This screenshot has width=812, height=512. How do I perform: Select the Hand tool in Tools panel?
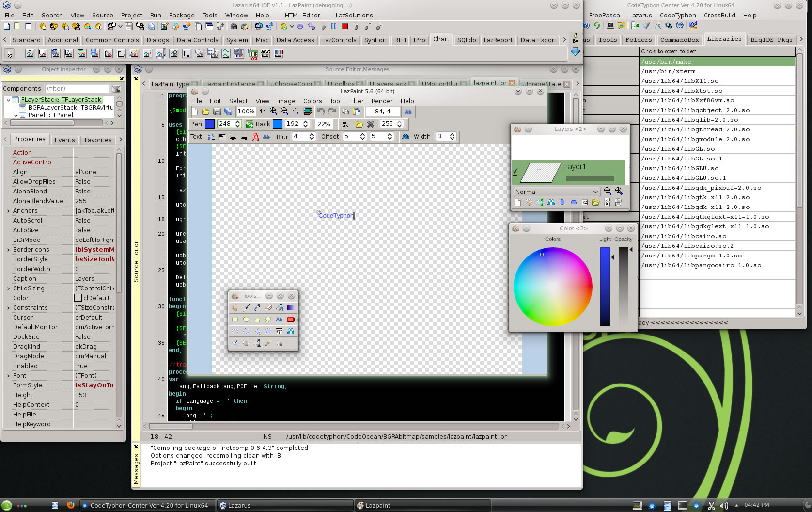click(x=235, y=308)
